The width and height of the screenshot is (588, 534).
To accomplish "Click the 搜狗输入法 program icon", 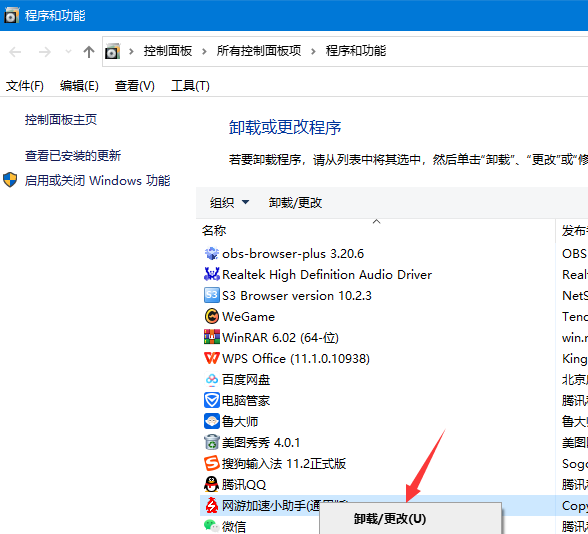I will tap(212, 463).
